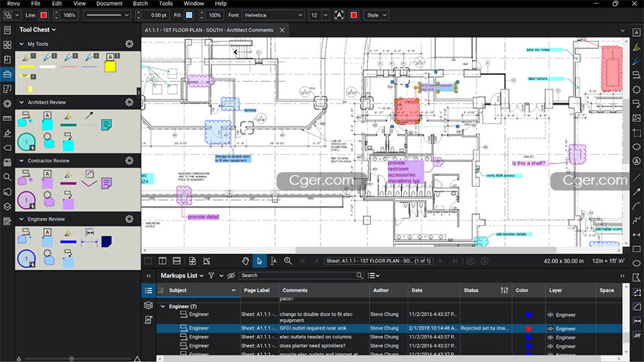This screenshot has width=644, height=362.
Task: Open the Helvetica font dropdown
Action: coord(273,15)
